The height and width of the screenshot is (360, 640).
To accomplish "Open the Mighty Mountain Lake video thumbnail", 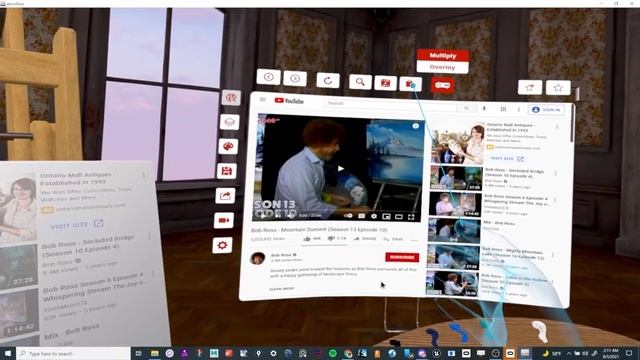I will tap(453, 257).
